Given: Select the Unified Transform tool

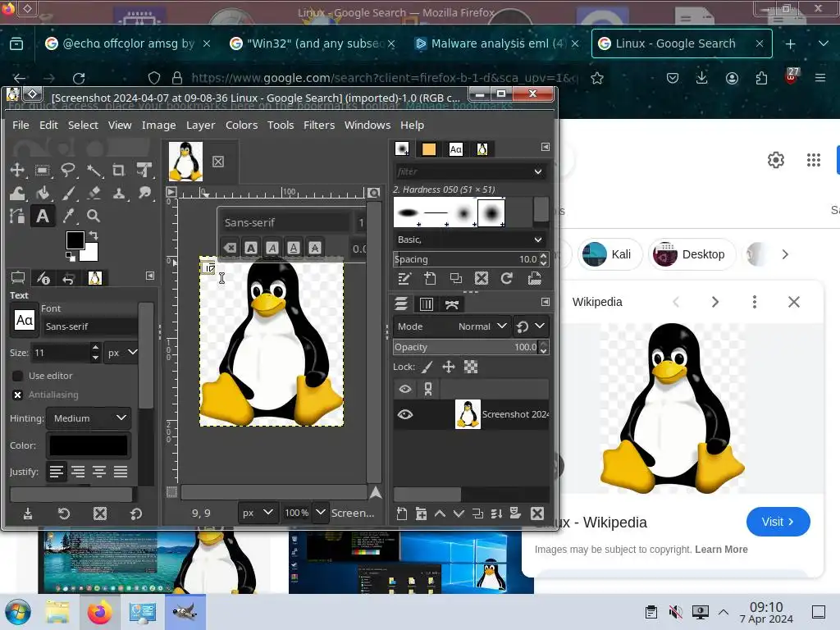Looking at the screenshot, I should (144, 171).
